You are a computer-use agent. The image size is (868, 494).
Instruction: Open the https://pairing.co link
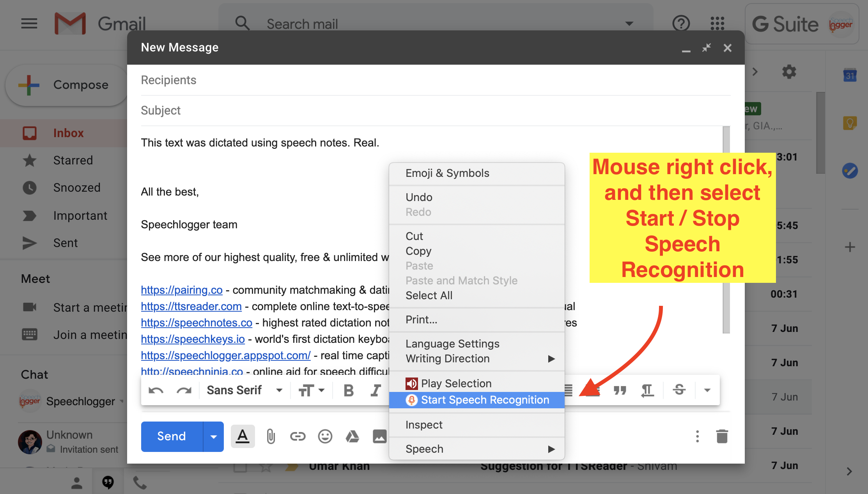[182, 290]
